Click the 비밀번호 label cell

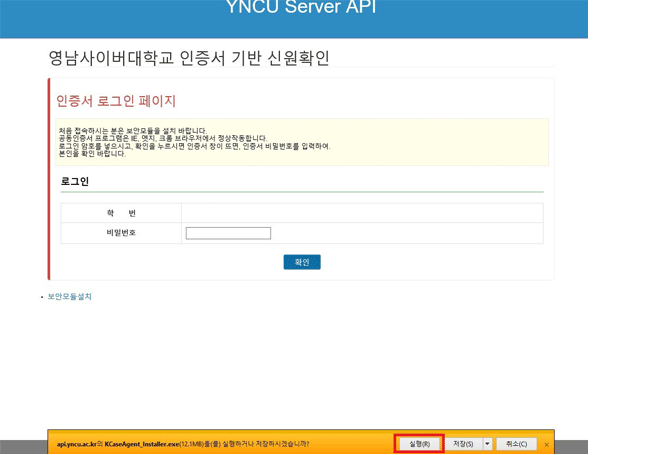coord(121,233)
